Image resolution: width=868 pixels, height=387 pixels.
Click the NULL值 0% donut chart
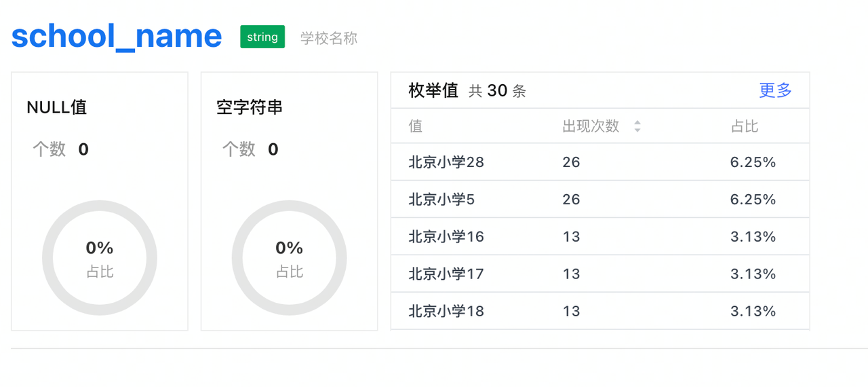(100, 258)
